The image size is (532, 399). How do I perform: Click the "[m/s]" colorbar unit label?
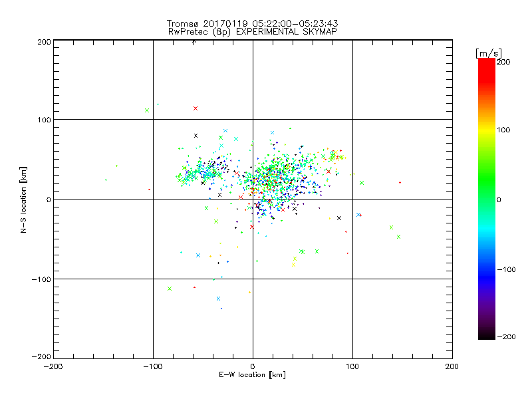[x=489, y=53]
